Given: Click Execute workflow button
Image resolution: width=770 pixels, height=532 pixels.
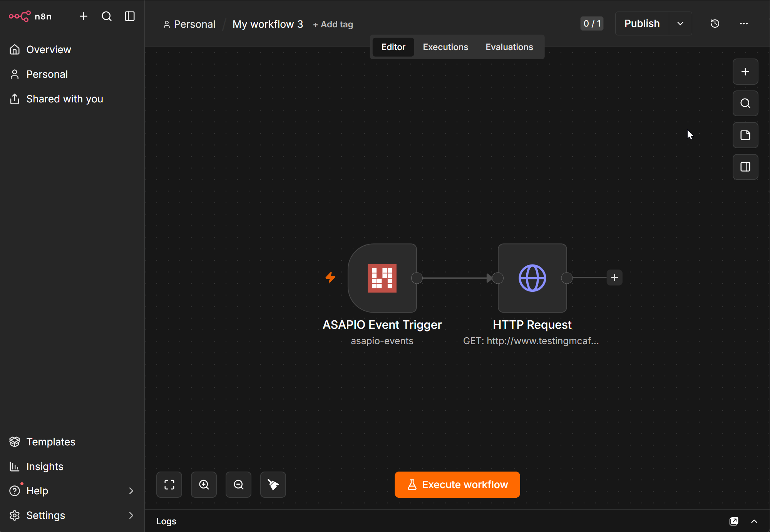Looking at the screenshot, I should (457, 485).
